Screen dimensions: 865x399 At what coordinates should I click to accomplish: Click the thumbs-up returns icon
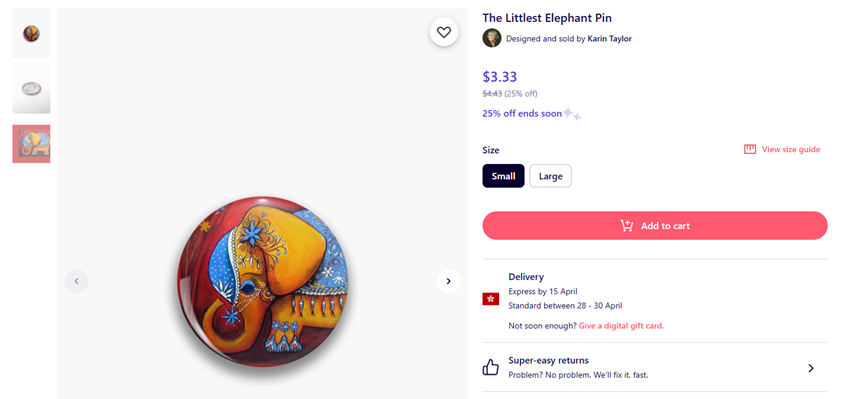(x=490, y=368)
